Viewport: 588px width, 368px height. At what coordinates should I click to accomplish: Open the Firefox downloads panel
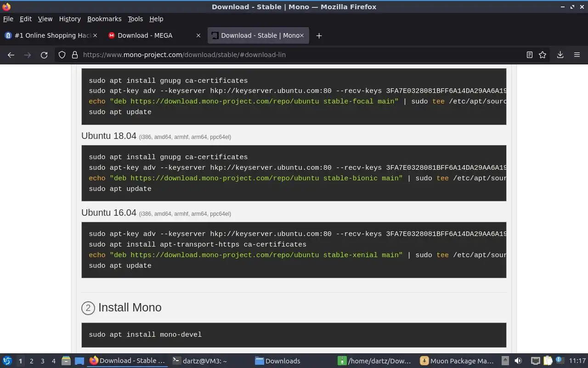click(x=560, y=55)
